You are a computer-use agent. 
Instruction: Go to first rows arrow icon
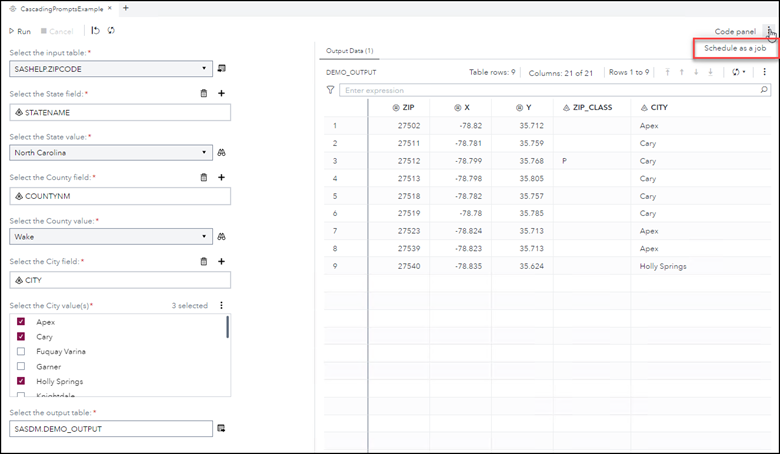[x=668, y=72]
